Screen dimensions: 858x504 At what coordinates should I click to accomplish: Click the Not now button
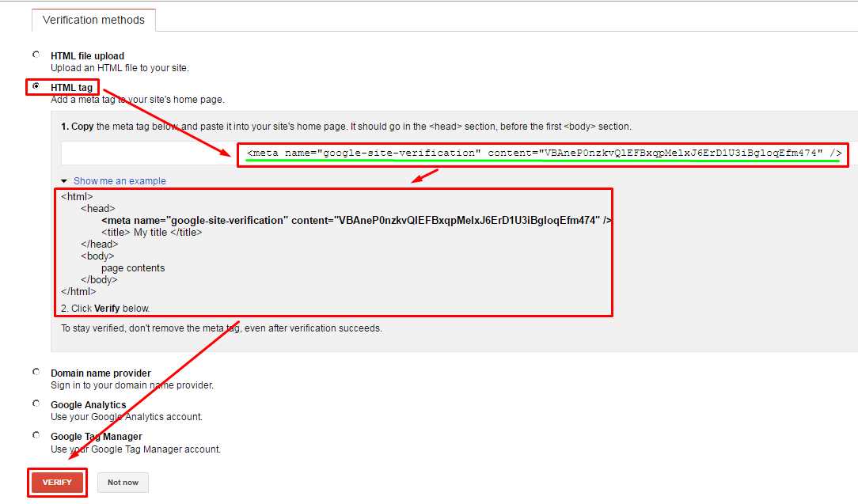[x=123, y=482]
